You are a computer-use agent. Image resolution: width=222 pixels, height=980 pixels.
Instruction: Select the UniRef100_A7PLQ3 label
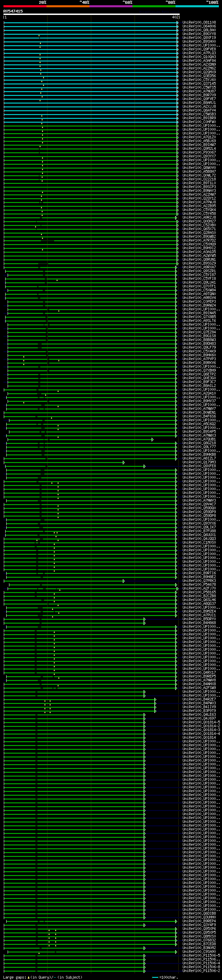[x=199, y=53]
